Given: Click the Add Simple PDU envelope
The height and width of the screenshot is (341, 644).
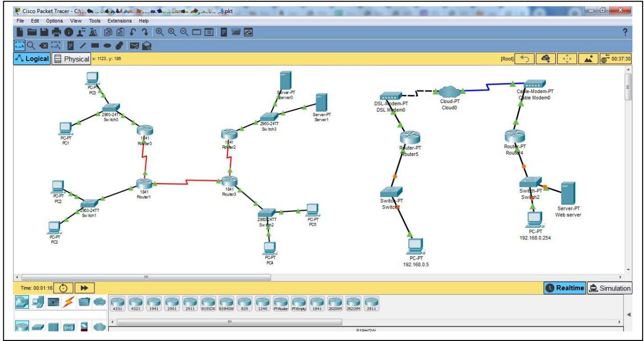Looking at the screenshot, I should [x=134, y=46].
